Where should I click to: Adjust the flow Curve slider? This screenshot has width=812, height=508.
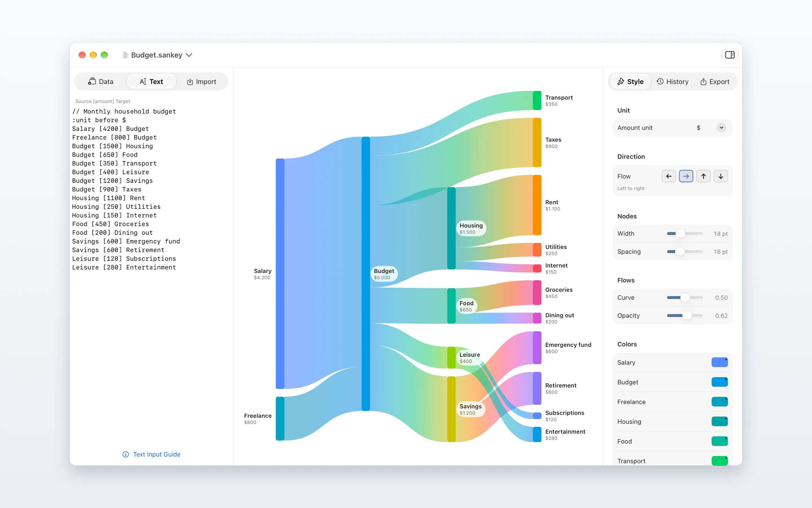(x=685, y=298)
